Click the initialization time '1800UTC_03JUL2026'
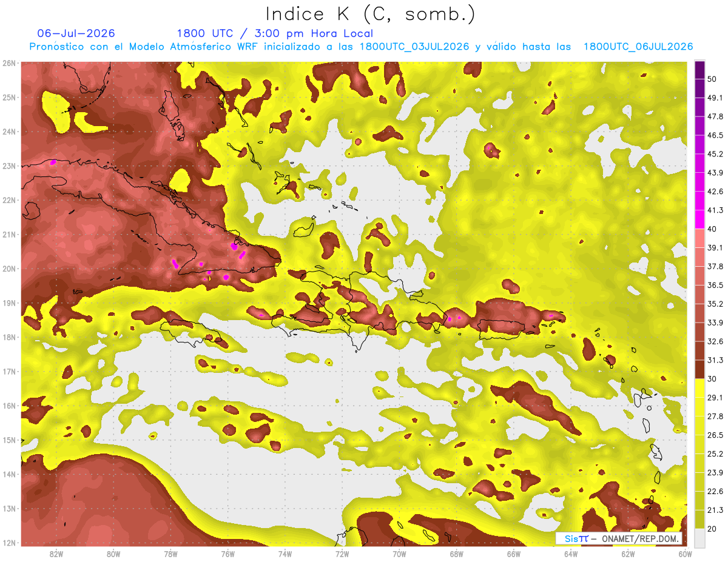Viewport: 728px width, 562px height. coord(414,47)
